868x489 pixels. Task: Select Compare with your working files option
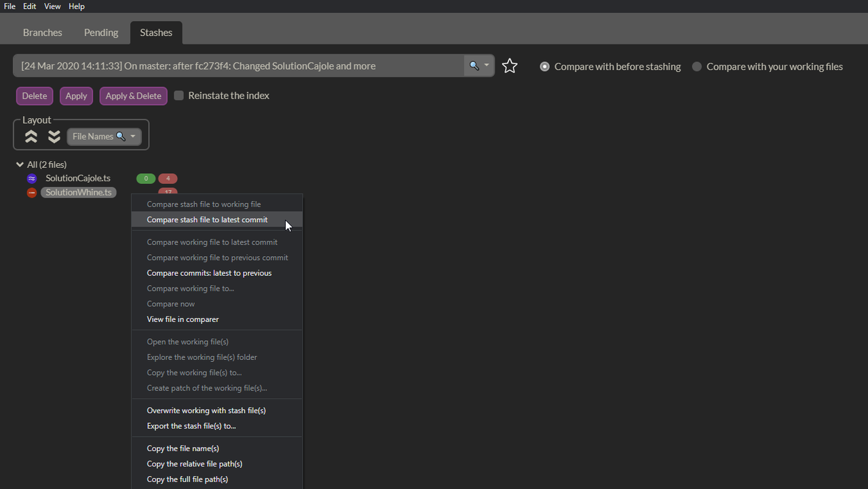[x=697, y=67]
